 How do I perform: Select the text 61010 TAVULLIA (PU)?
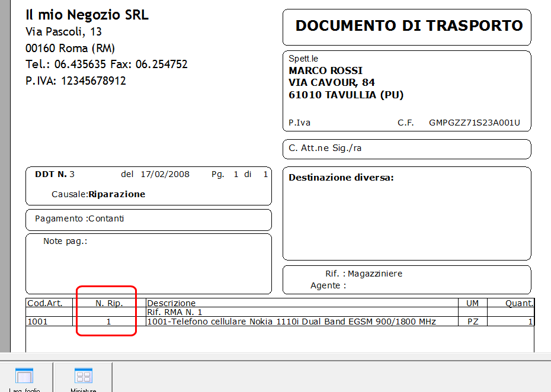click(346, 95)
